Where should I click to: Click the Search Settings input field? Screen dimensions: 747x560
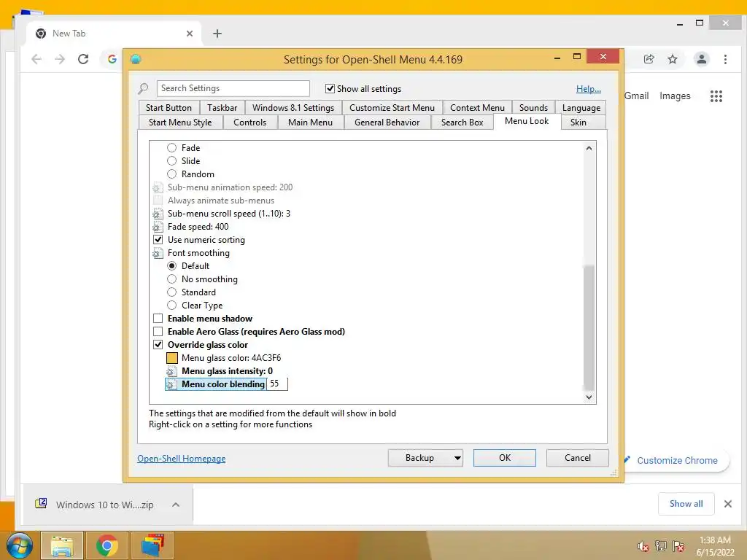point(233,88)
